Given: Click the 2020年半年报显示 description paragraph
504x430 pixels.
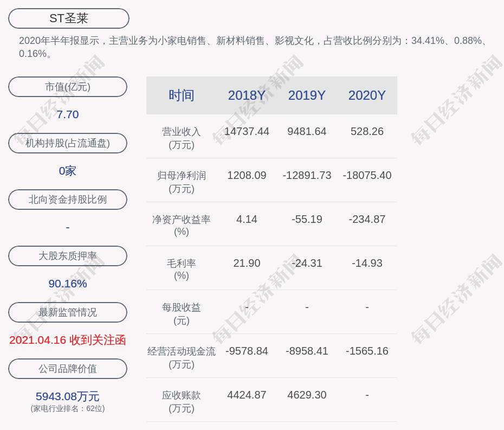Looking at the screenshot, I should coord(253,47).
